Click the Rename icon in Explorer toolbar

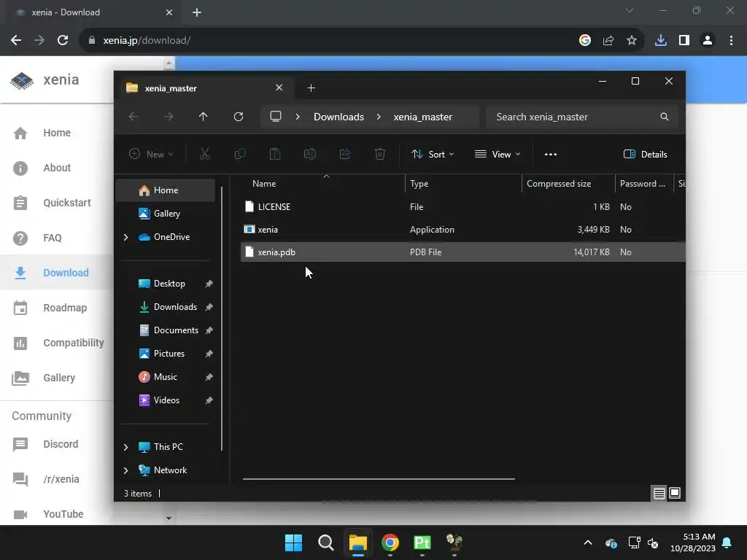309,154
